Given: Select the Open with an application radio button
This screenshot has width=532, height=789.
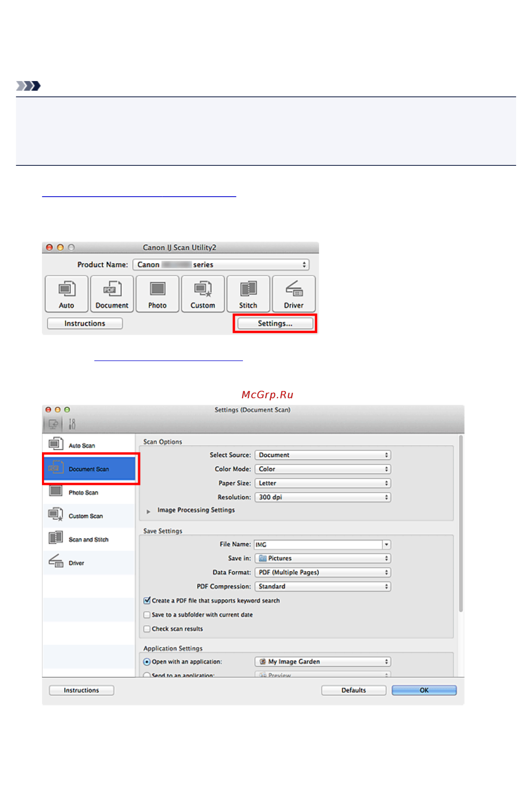Looking at the screenshot, I should (x=147, y=662).
